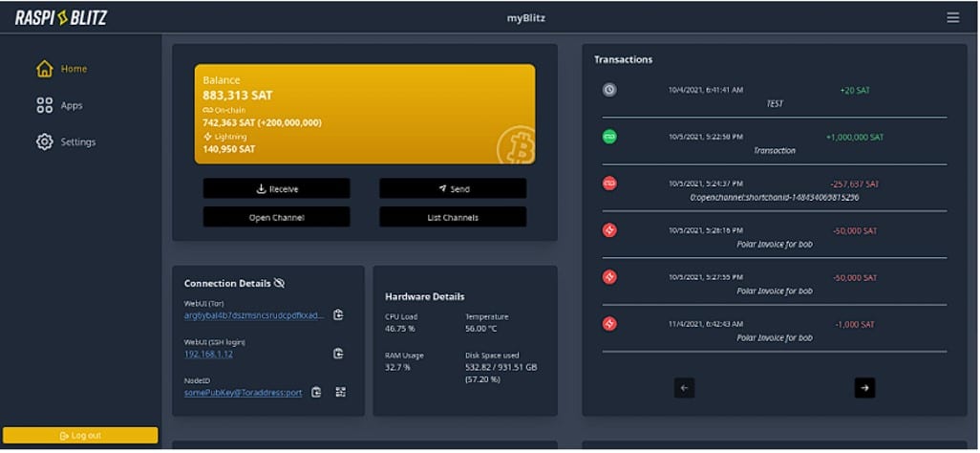
Task: Click the myBlitz node name title
Action: coord(525,18)
